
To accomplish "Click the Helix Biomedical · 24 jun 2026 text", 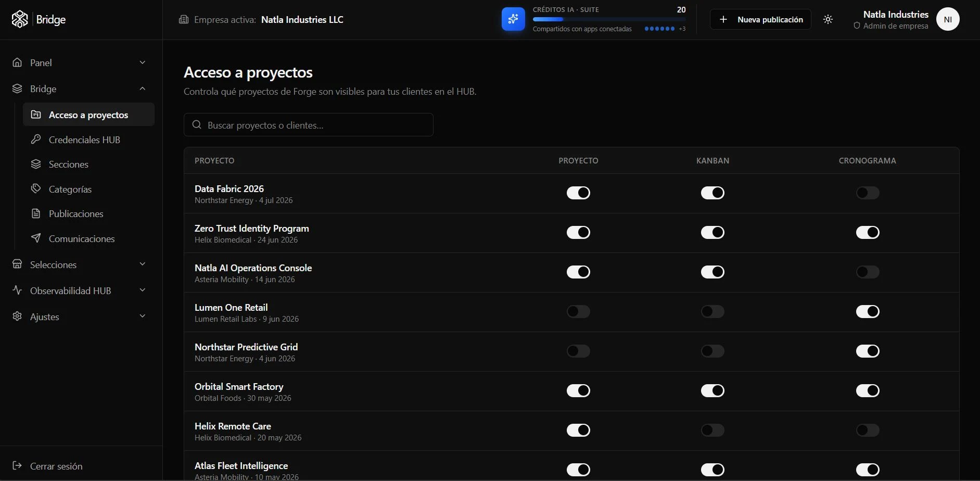I will click(x=246, y=240).
